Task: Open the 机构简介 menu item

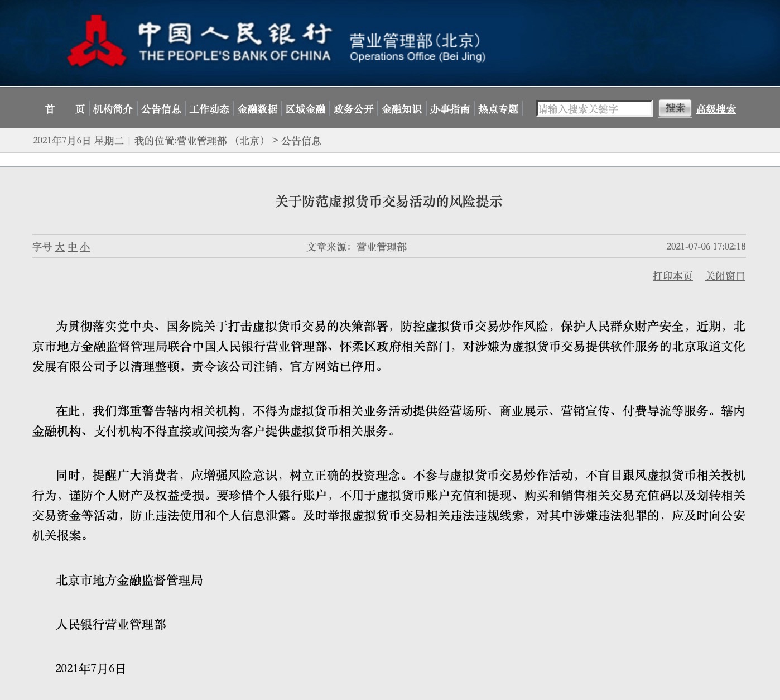Action: click(x=114, y=109)
